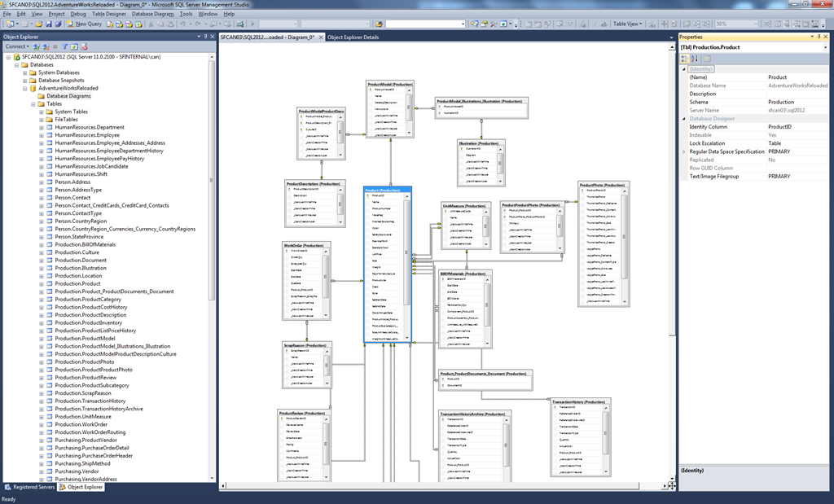The height and width of the screenshot is (504, 834).
Task: Click the Activity Monitor toolbar icon
Action: click(x=240, y=24)
